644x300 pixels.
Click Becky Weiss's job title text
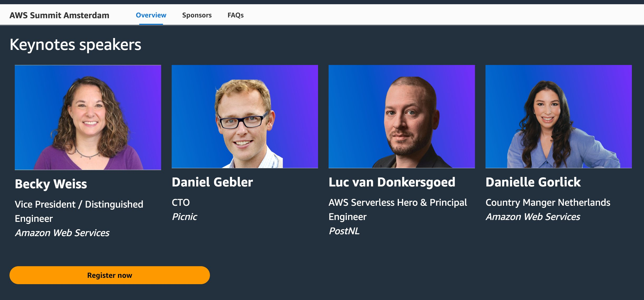coord(79,211)
